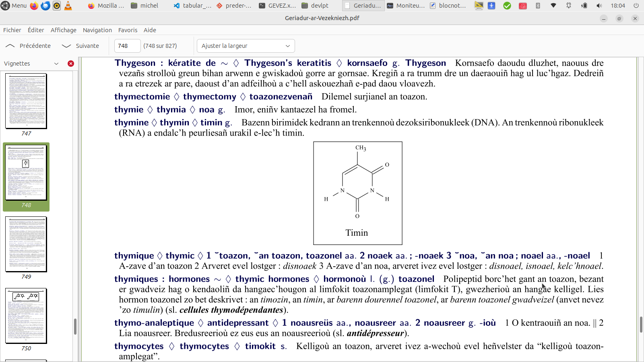Switch to the tabular VS Code window
The image size is (644, 362).
(192, 6)
